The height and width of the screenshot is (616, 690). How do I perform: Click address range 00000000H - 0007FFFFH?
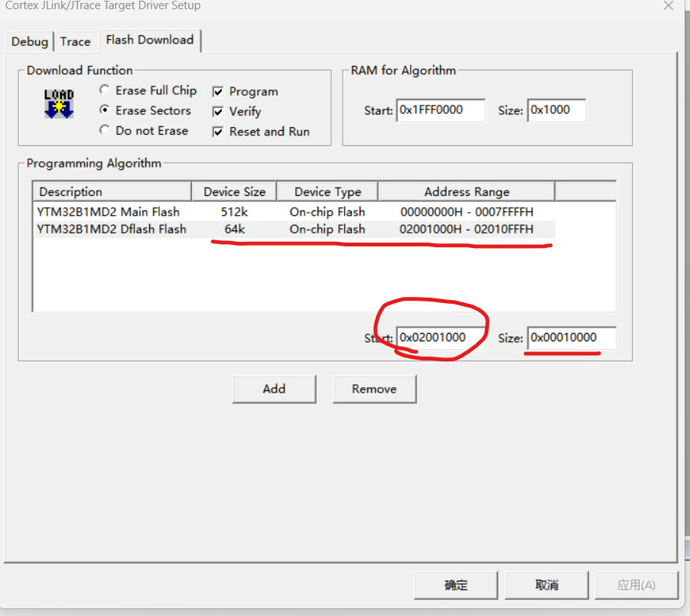(x=467, y=212)
